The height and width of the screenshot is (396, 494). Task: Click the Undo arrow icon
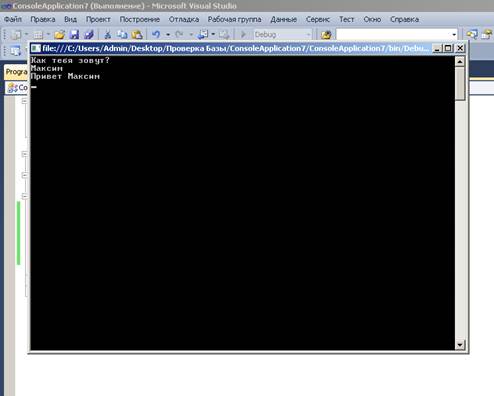point(156,34)
